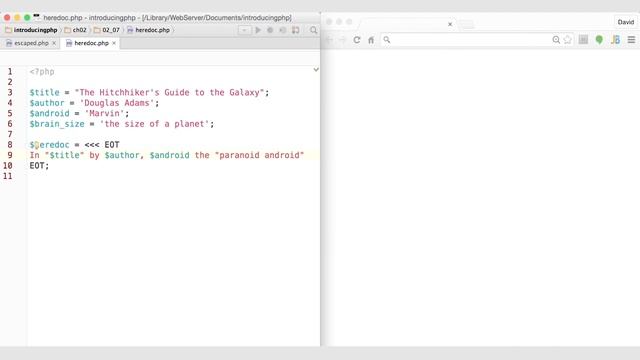Click line number 8 in the gutter
This screenshot has width=640, height=360.
[10, 145]
